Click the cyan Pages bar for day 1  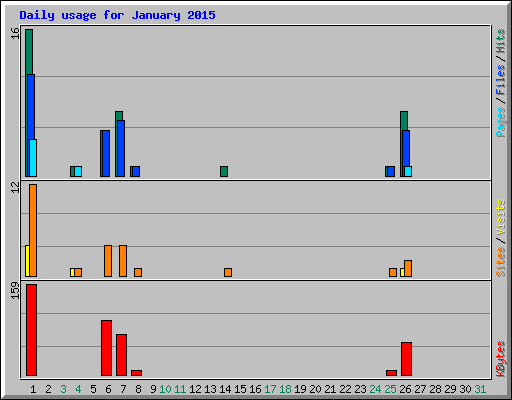[33, 158]
